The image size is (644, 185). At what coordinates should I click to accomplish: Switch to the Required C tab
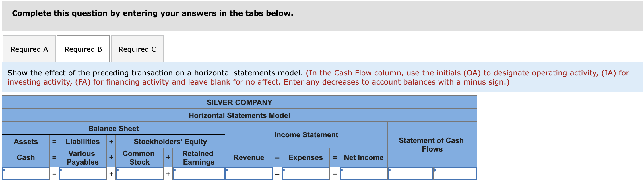[137, 49]
